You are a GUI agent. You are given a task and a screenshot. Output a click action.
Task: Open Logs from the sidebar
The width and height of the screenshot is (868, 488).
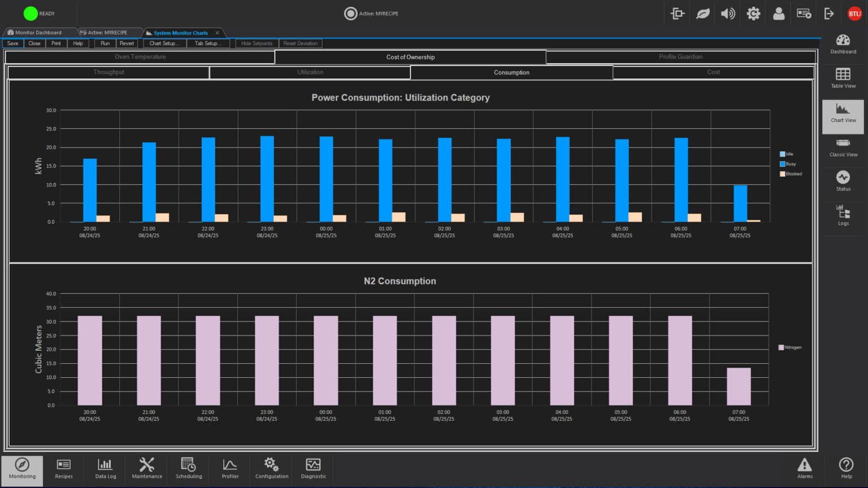pyautogui.click(x=843, y=216)
